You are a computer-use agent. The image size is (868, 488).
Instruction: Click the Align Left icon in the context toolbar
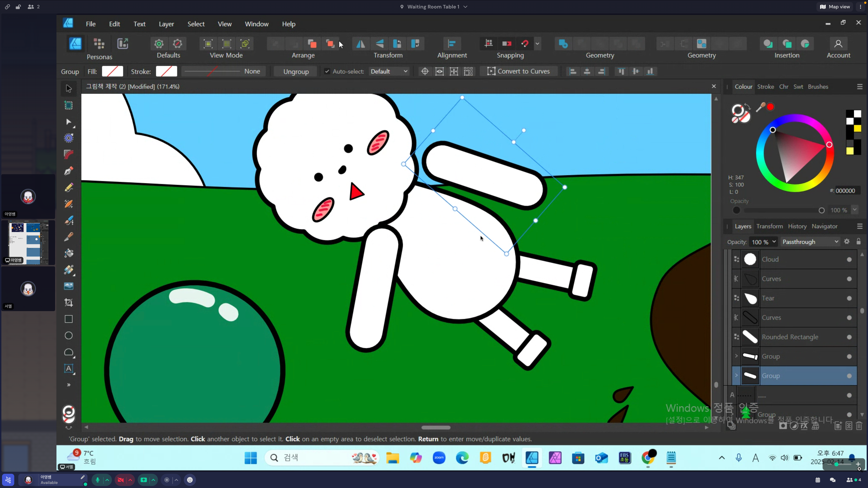click(573, 71)
